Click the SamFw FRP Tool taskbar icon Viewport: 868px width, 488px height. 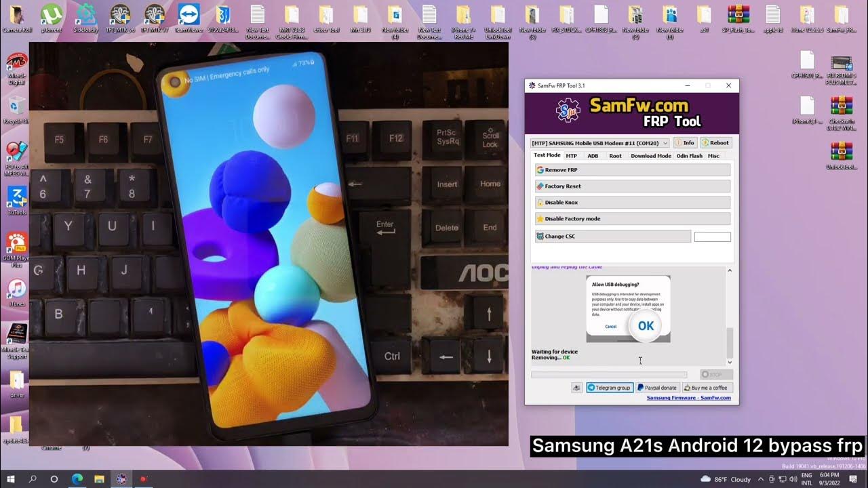coord(121,479)
